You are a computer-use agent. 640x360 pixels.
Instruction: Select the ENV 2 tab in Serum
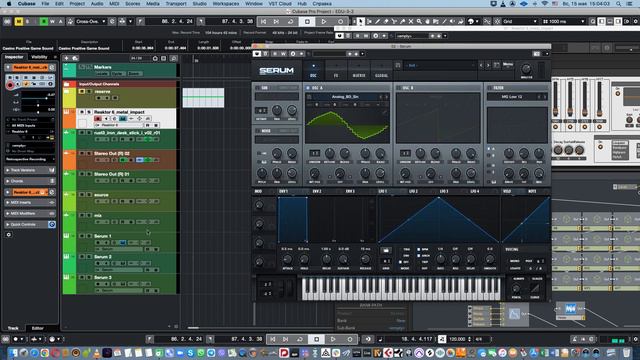click(317, 191)
